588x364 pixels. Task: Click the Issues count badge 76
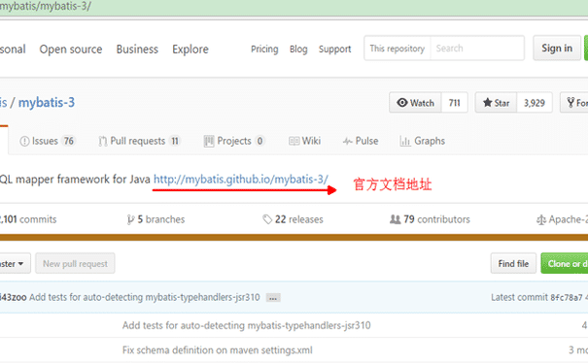tap(69, 141)
